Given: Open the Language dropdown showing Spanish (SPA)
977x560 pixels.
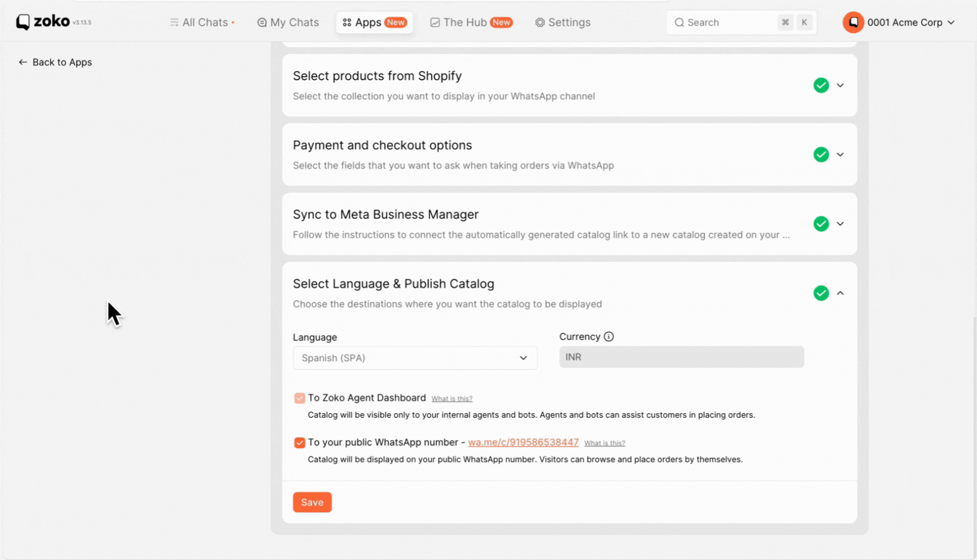Looking at the screenshot, I should (415, 358).
